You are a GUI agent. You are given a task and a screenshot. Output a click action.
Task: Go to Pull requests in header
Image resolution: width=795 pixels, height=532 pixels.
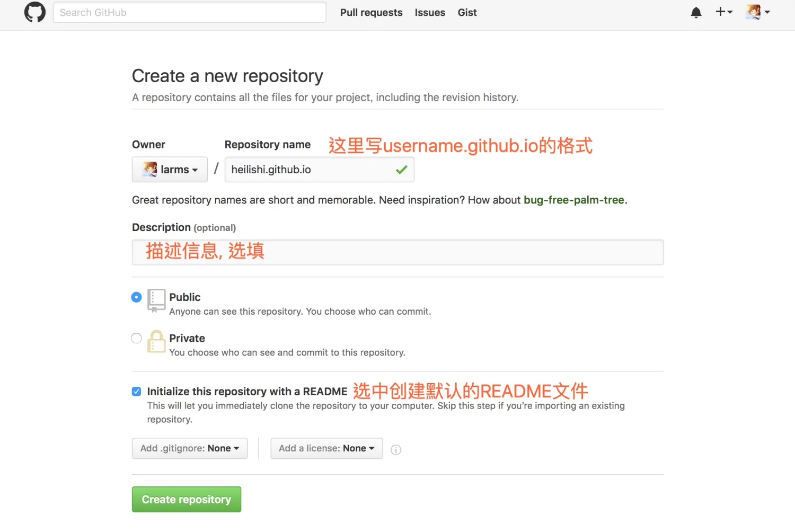(x=372, y=12)
